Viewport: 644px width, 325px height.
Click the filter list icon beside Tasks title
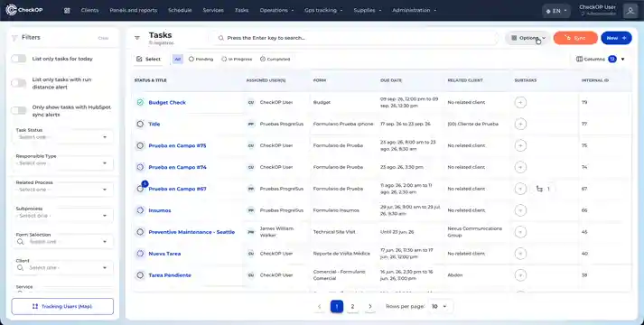[137, 38]
